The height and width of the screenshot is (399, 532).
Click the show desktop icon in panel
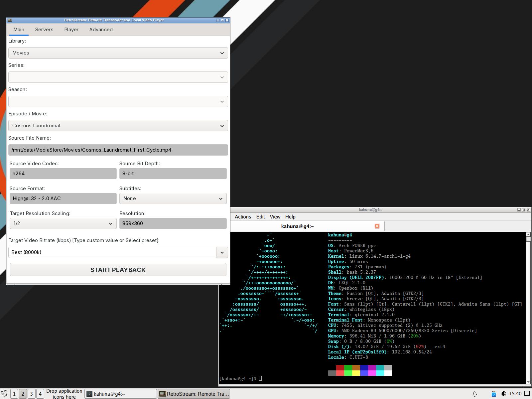[x=527, y=394]
